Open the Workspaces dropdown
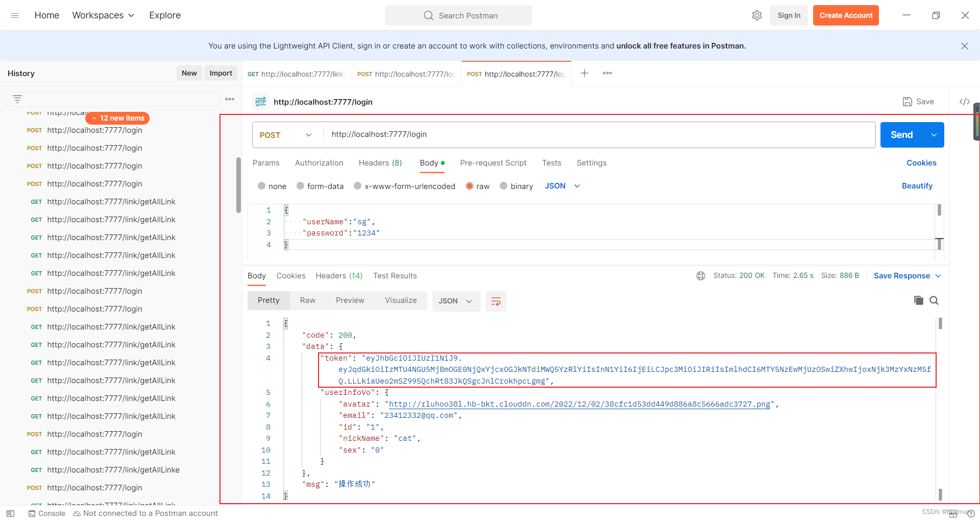Viewport: 980px width, 520px height. [103, 15]
